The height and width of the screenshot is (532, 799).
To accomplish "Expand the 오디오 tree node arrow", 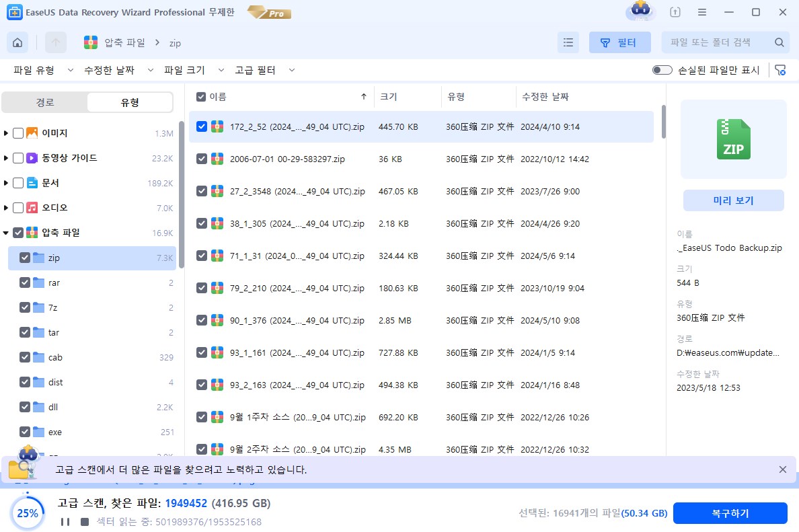I will (x=5, y=208).
